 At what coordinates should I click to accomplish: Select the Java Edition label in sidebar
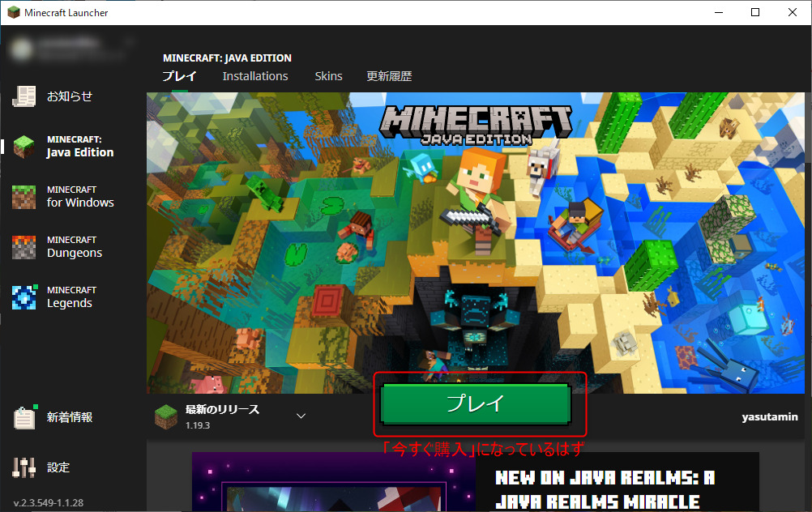point(79,147)
